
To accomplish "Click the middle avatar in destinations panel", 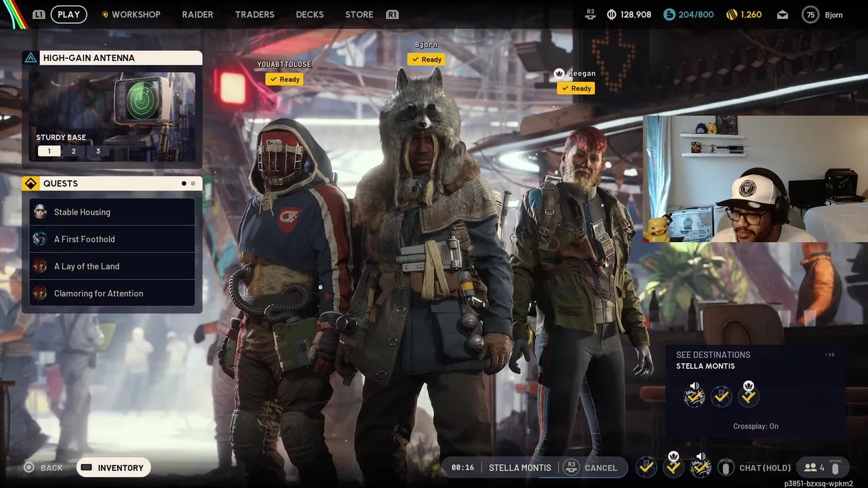I will tap(722, 397).
